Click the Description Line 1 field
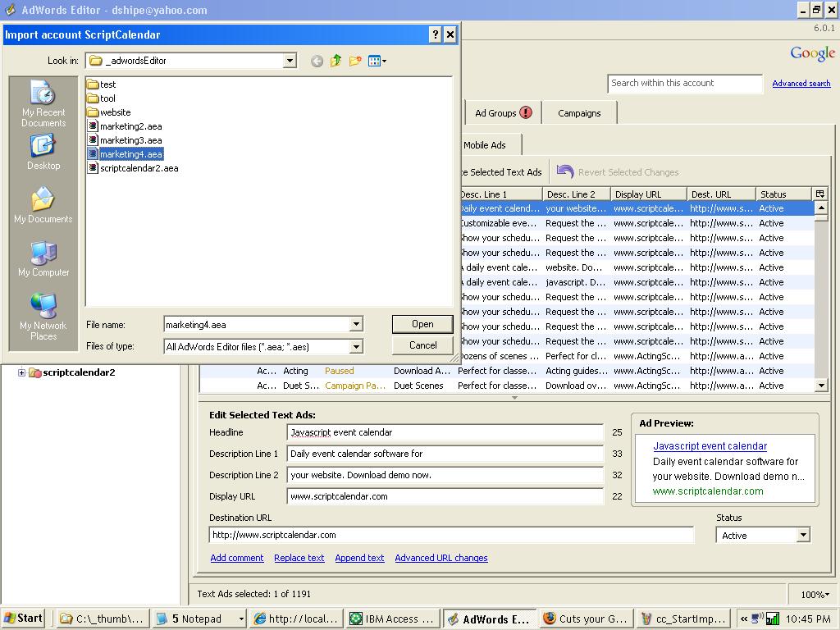The image size is (840, 630). pyautogui.click(x=445, y=454)
